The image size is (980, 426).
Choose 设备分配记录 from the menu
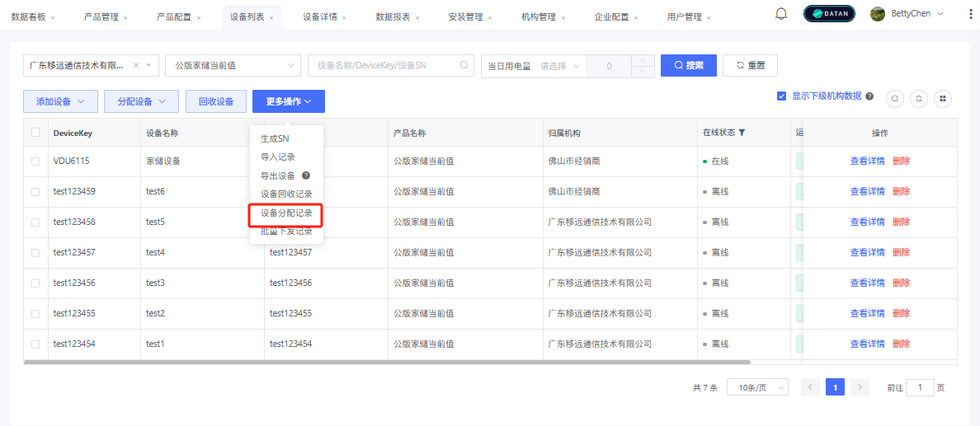285,213
